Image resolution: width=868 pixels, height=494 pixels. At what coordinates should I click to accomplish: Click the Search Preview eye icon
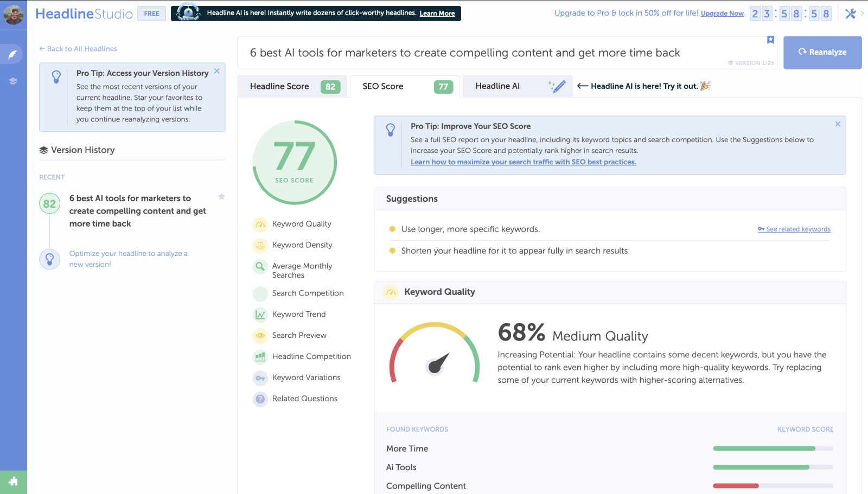tap(260, 336)
